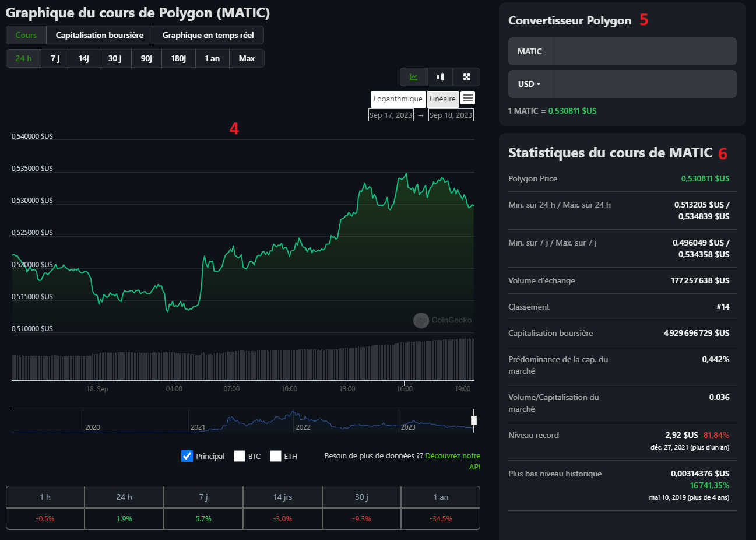Click the 0,540000 $US axis label
Image resolution: width=756 pixels, height=540 pixels.
tap(32, 136)
